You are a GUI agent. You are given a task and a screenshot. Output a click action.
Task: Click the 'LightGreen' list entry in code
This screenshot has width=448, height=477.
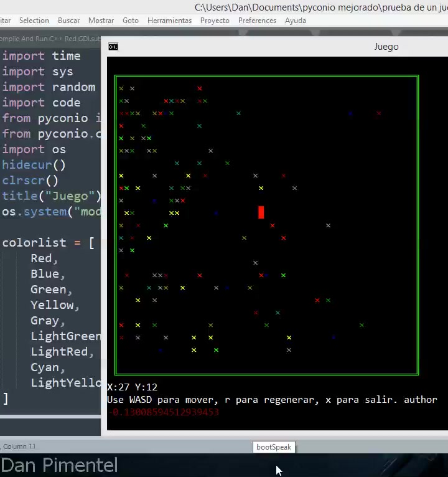pos(66,336)
